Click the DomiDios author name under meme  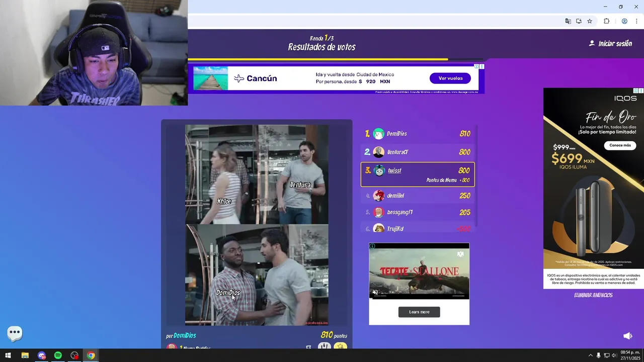pyautogui.click(x=185, y=335)
